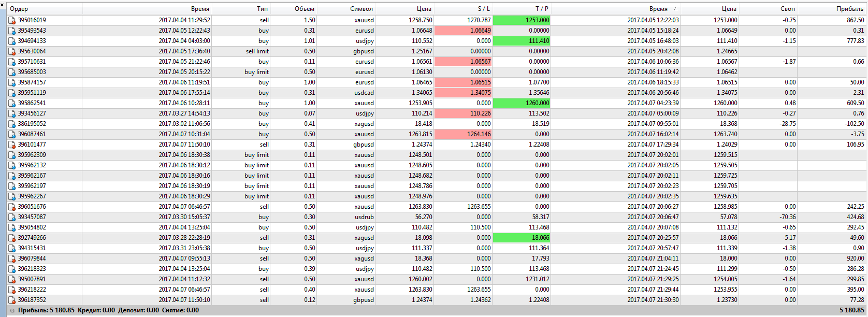The width and height of the screenshot is (868, 317).
Task: Click the usdcad symbol cell
Action: [364, 93]
